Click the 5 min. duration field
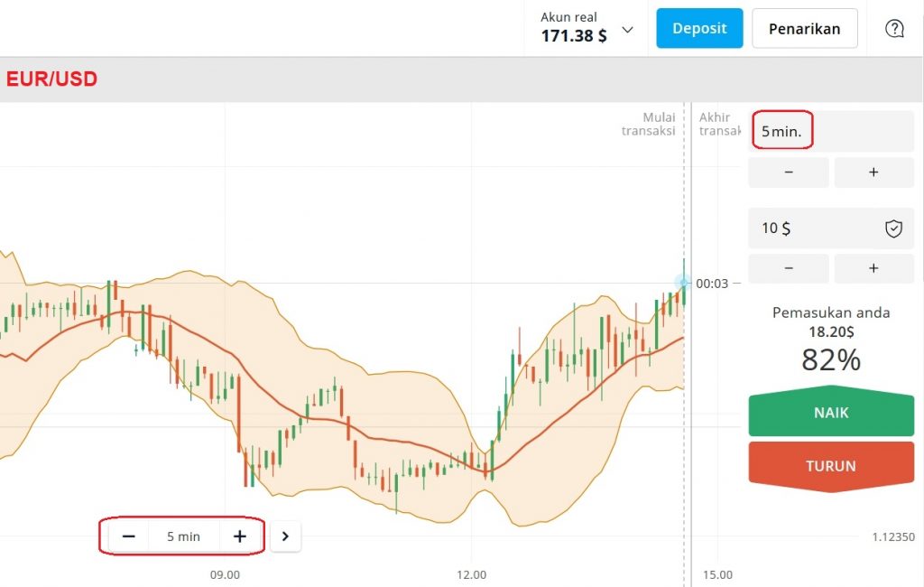 coord(781,130)
